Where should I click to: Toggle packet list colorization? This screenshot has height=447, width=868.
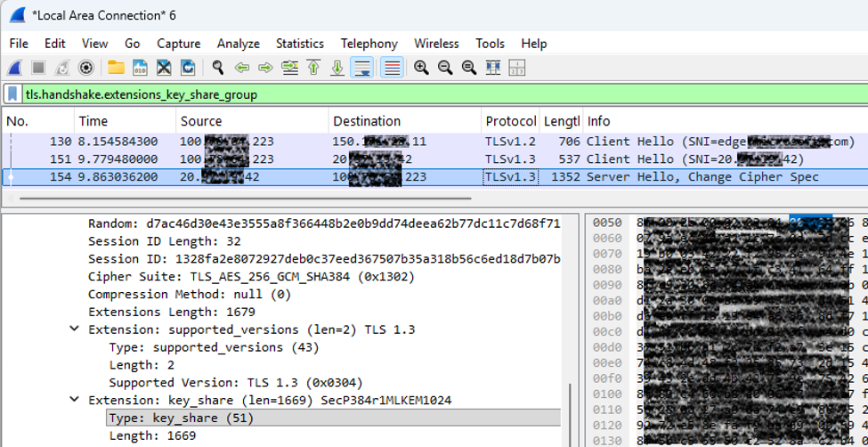pyautogui.click(x=392, y=68)
